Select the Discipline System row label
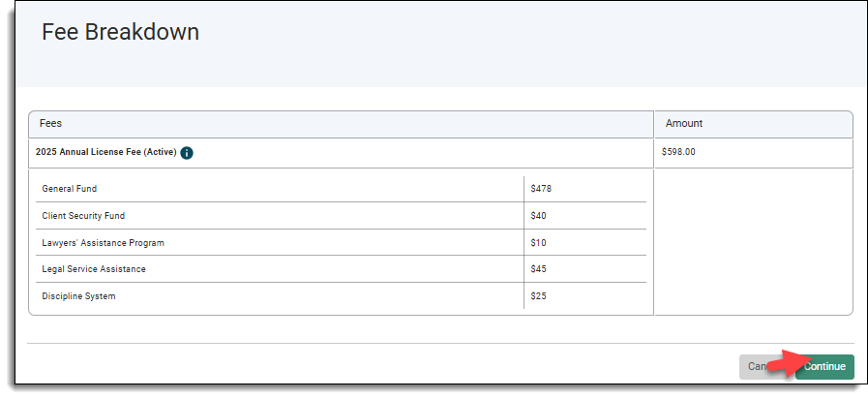Screen dimensions: 868x399 [78, 296]
